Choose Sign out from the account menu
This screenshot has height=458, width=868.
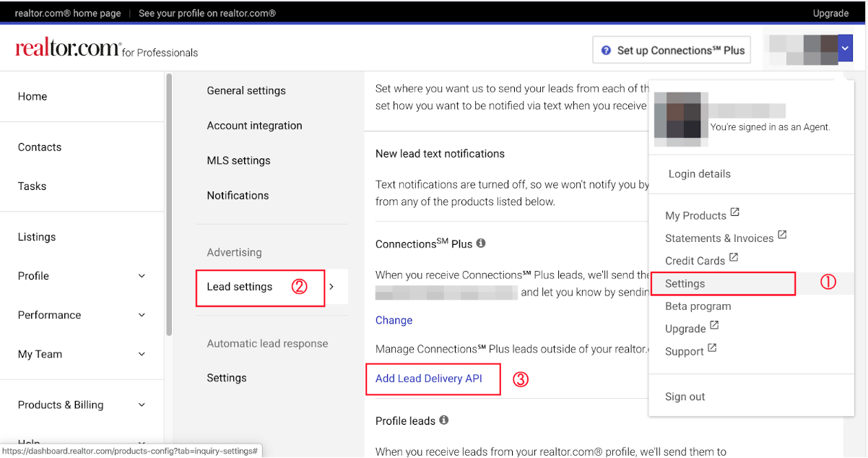[685, 397]
